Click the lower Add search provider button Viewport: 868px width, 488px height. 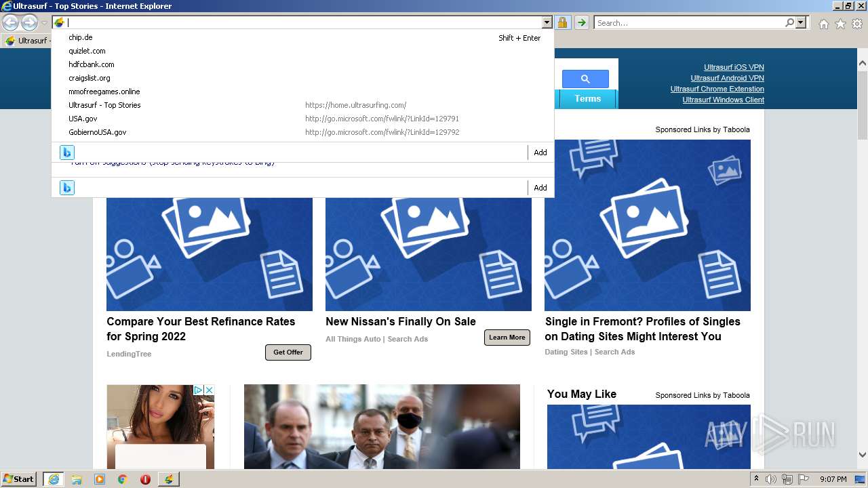(x=540, y=188)
